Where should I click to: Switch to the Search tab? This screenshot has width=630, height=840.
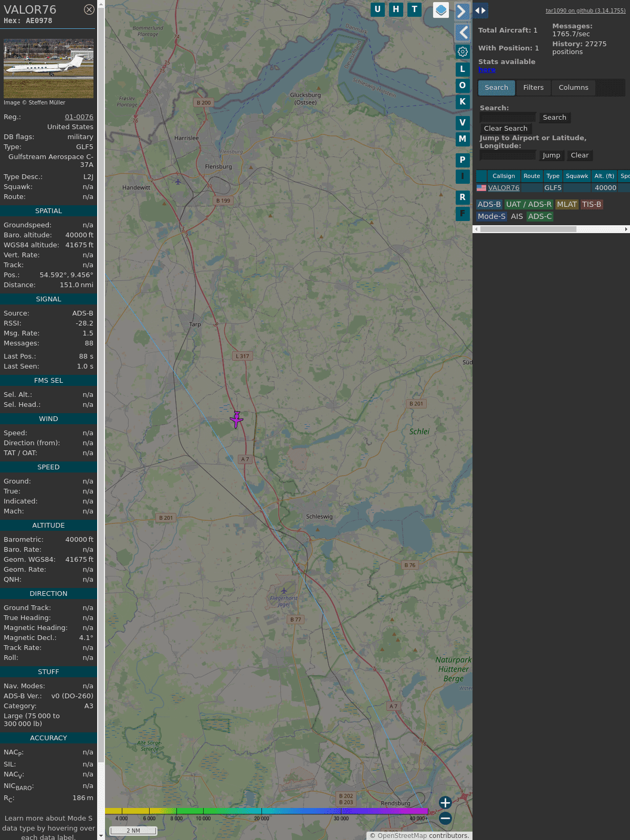(497, 88)
